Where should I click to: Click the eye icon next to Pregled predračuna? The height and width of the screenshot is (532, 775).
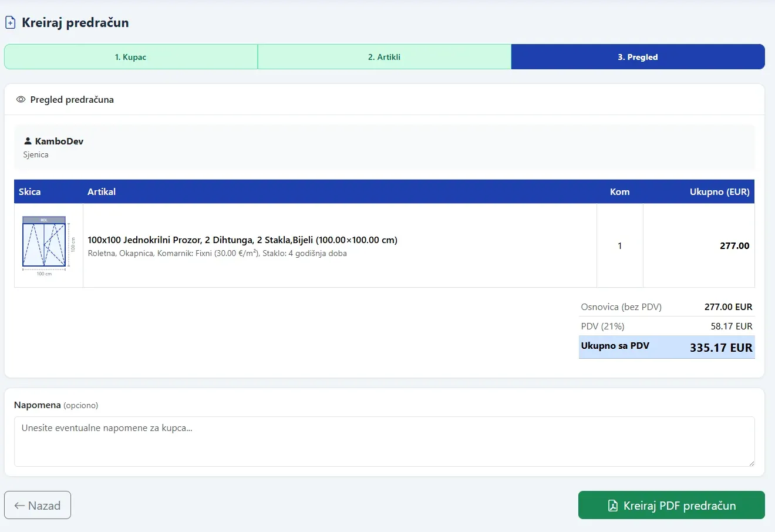pyautogui.click(x=21, y=100)
